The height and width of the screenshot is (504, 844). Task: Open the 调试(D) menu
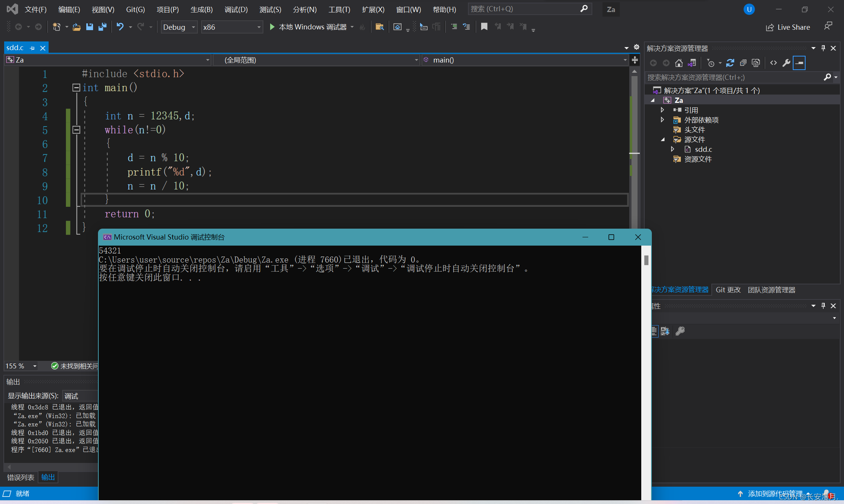(x=236, y=9)
